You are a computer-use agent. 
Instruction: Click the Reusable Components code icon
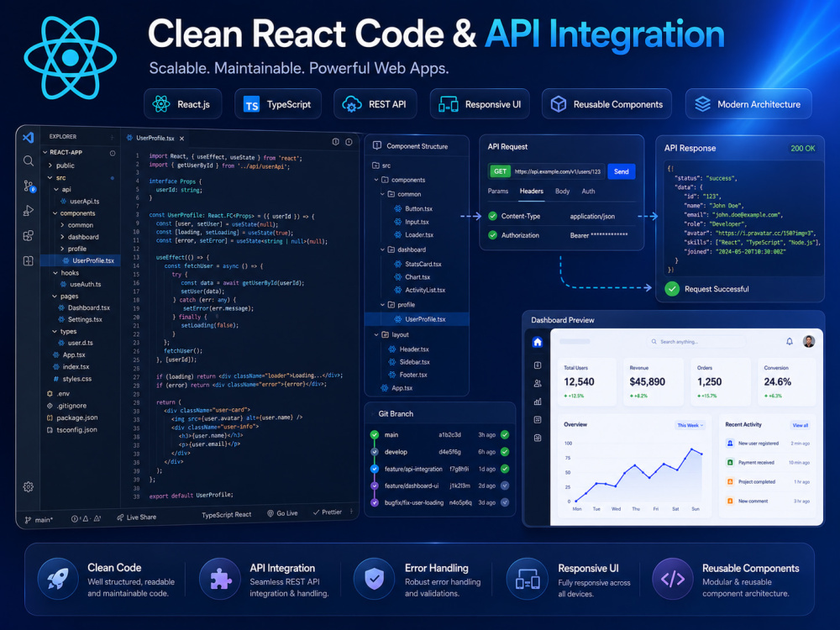coord(672,579)
